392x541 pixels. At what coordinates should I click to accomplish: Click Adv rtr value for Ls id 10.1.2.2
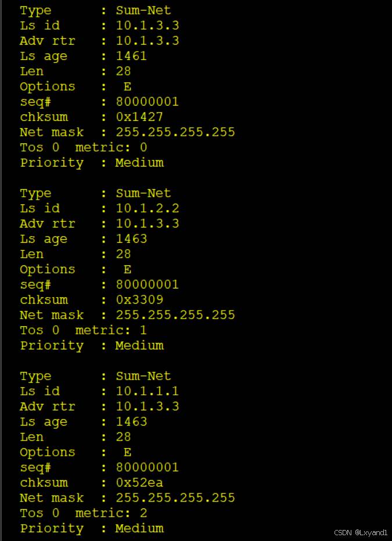(147, 223)
